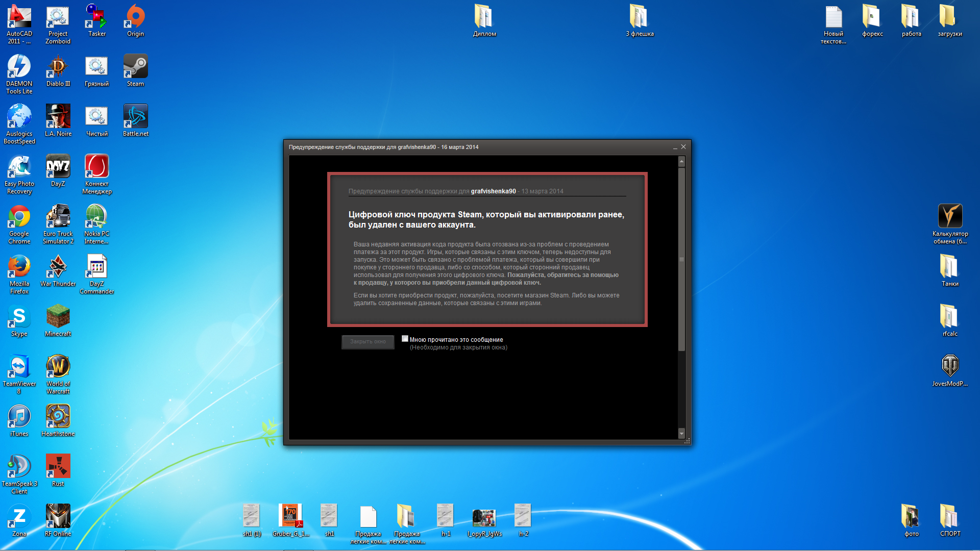
Task: Open the rfcalc folder
Action: tap(950, 320)
